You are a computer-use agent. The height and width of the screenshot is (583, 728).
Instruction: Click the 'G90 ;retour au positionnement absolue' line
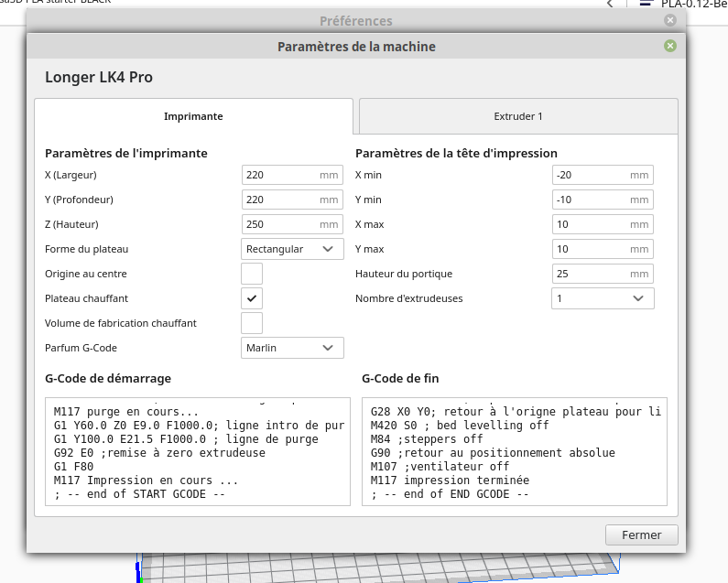(493, 452)
